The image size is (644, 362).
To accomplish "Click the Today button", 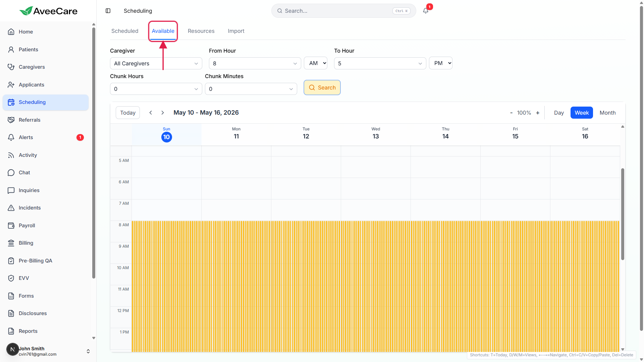I will pyautogui.click(x=128, y=113).
